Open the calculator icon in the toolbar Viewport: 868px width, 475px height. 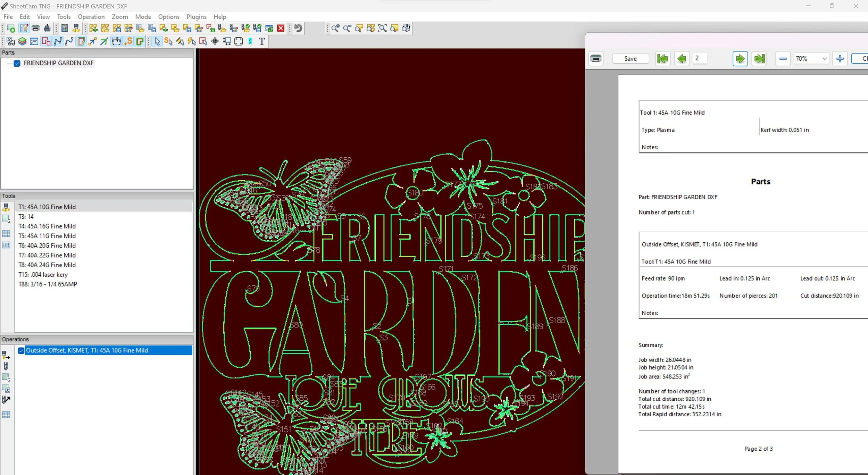point(65,28)
